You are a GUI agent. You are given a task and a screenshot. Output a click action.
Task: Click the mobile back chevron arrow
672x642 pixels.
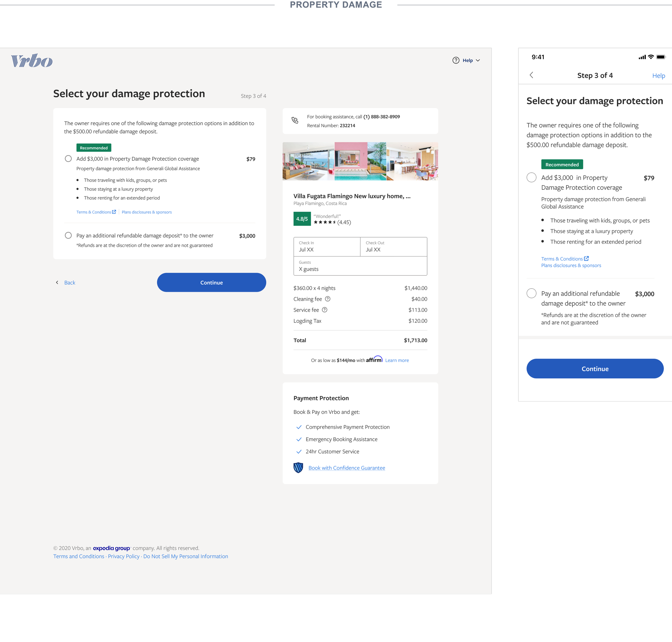531,75
